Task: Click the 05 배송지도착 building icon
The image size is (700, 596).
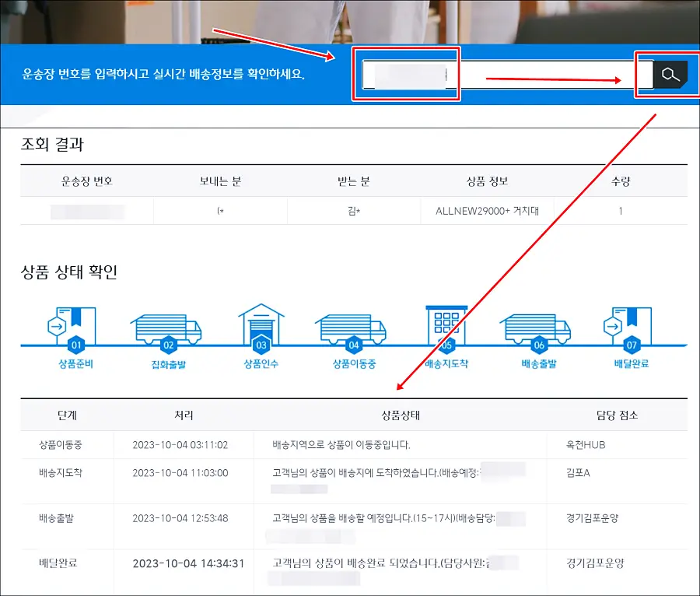Action: point(446,328)
